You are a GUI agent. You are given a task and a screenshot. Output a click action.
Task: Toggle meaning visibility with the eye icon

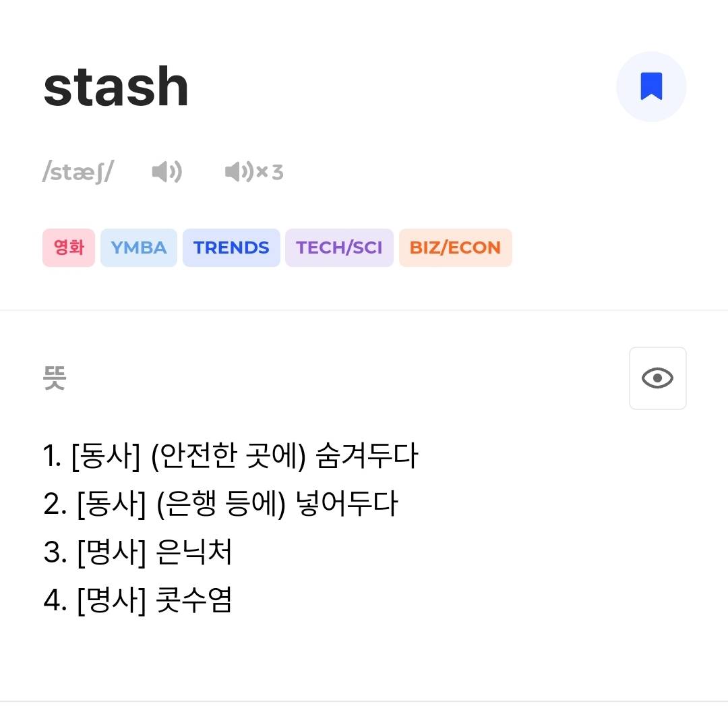(657, 378)
